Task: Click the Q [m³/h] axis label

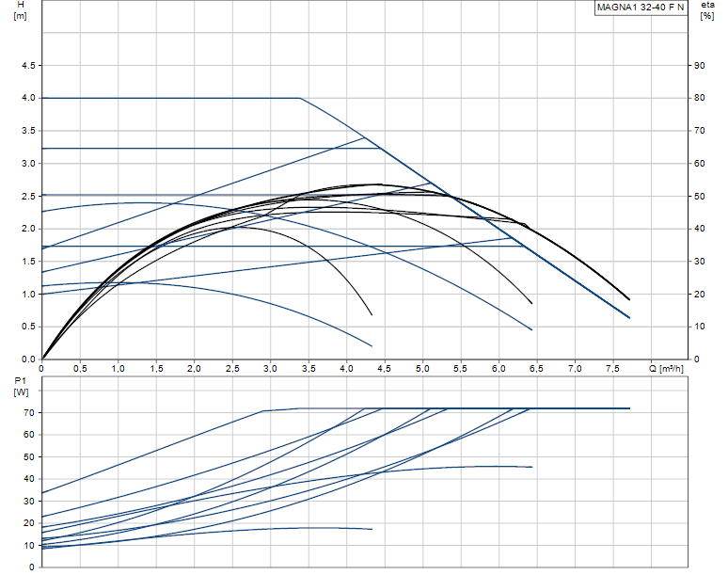Action: 669,369
